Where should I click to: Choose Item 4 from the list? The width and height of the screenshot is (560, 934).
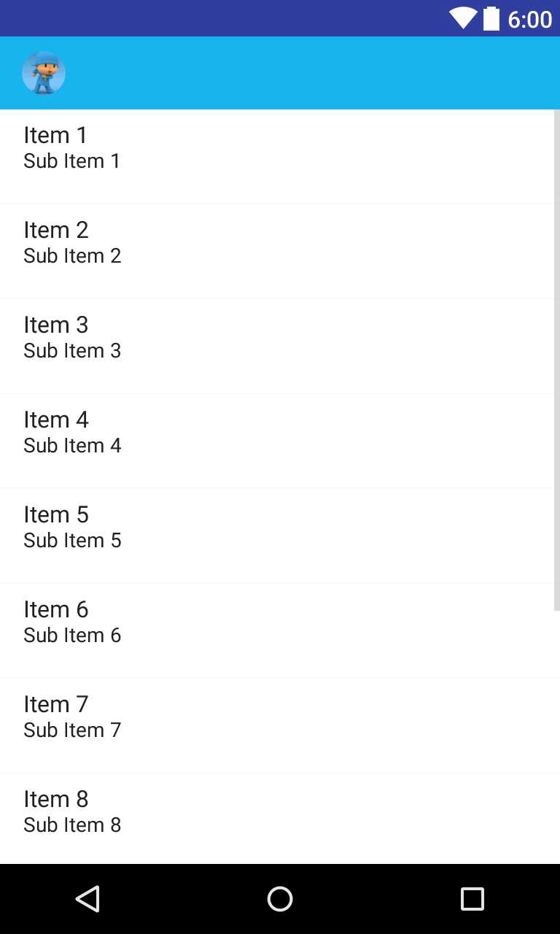tap(277, 441)
